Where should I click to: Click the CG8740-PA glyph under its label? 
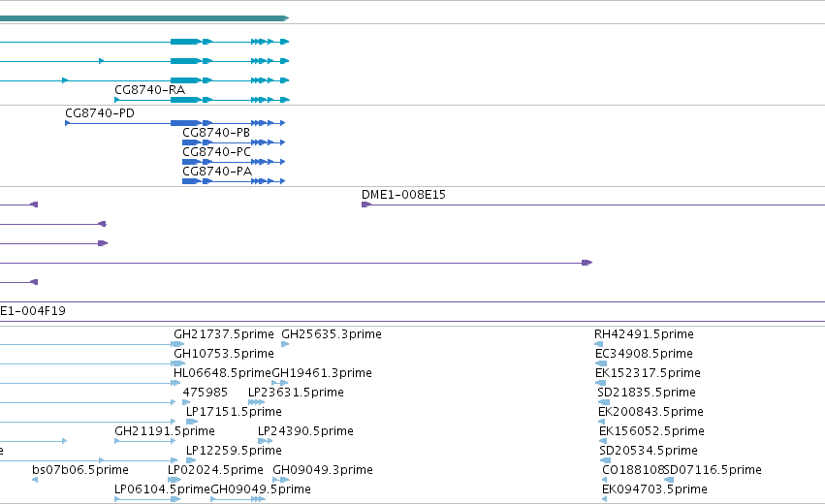point(234,181)
